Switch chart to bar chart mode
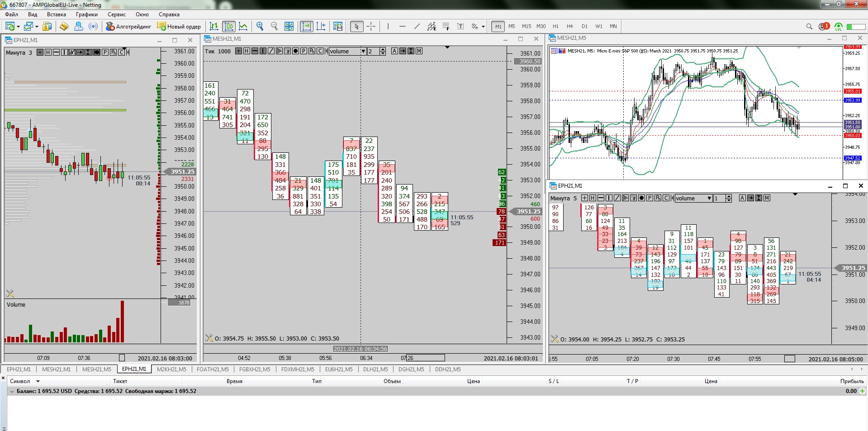868x431 pixels. (214, 26)
